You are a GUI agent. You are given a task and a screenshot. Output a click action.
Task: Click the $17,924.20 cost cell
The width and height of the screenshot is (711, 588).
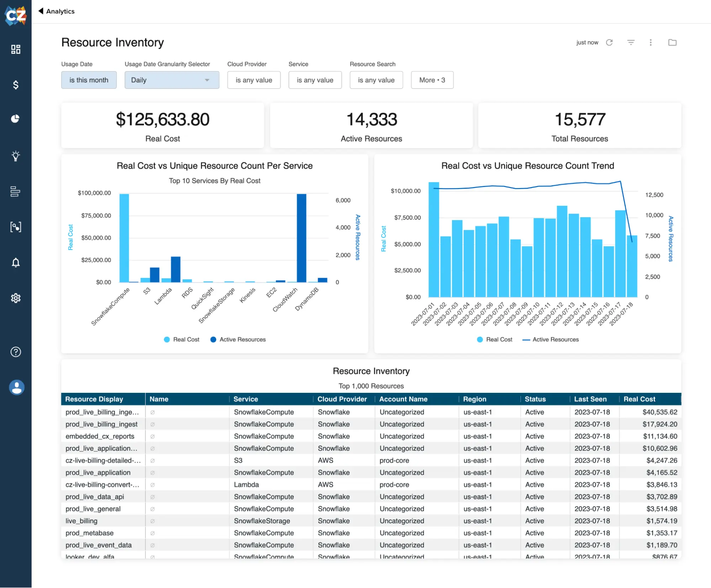(x=650, y=424)
